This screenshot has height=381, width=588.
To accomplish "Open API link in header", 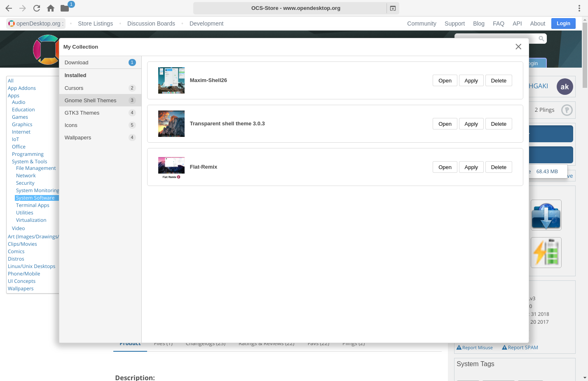I will coord(517,24).
